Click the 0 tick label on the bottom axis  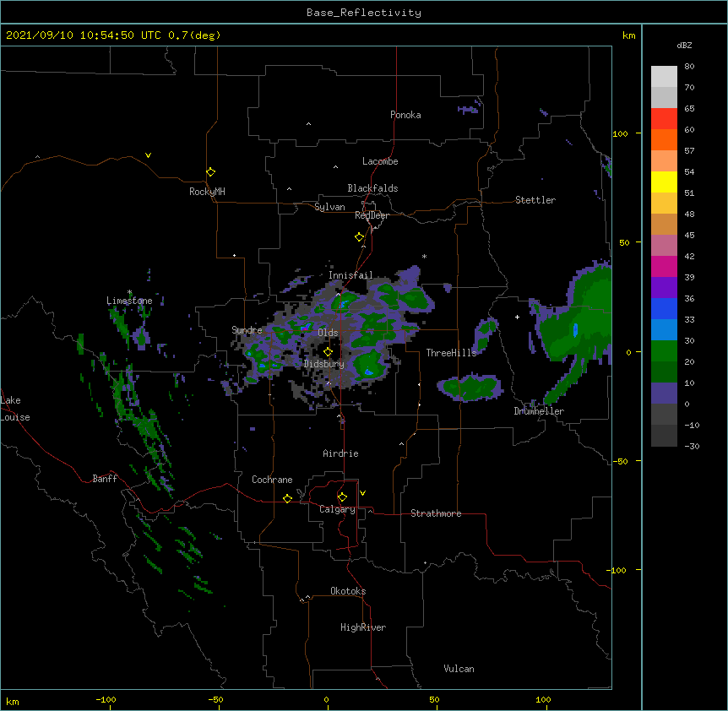pyautogui.click(x=326, y=700)
